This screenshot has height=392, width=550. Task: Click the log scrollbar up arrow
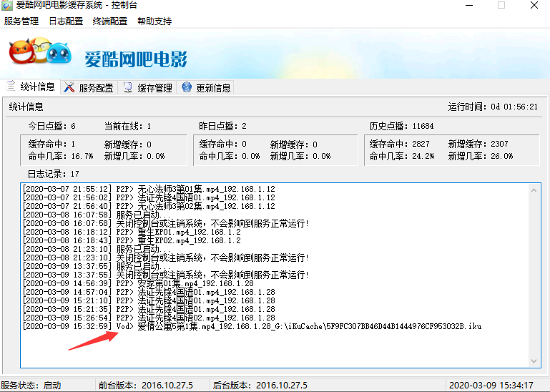pyautogui.click(x=534, y=190)
